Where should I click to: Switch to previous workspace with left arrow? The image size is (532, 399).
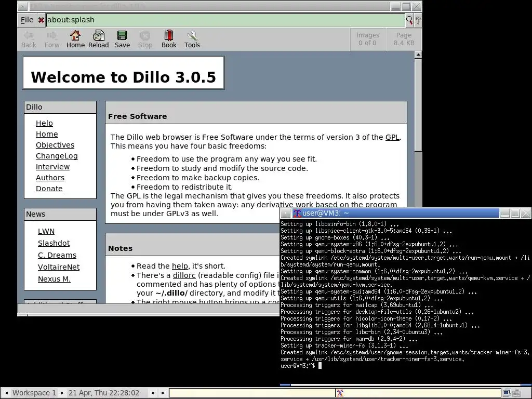pyautogui.click(x=6, y=393)
